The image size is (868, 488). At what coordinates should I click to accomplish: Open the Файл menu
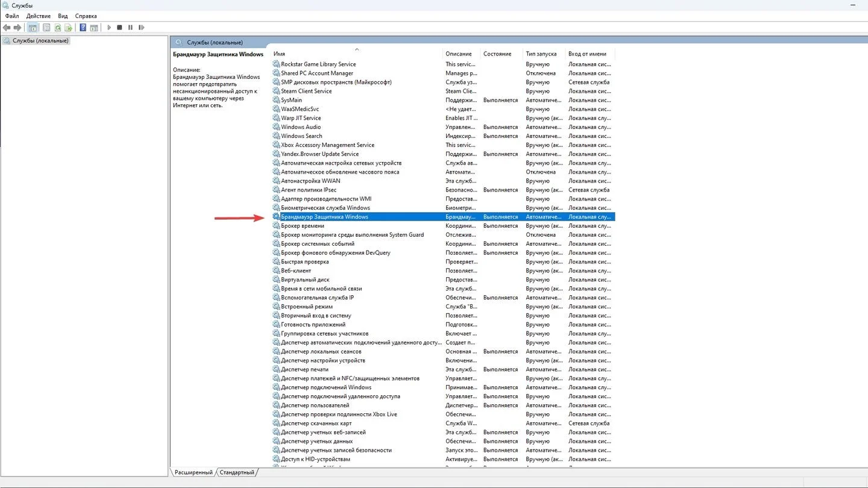[12, 16]
